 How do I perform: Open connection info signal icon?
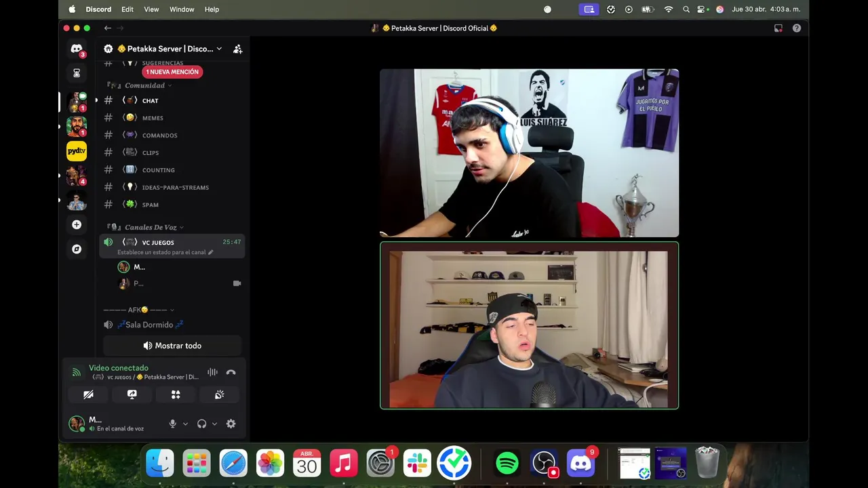click(76, 372)
